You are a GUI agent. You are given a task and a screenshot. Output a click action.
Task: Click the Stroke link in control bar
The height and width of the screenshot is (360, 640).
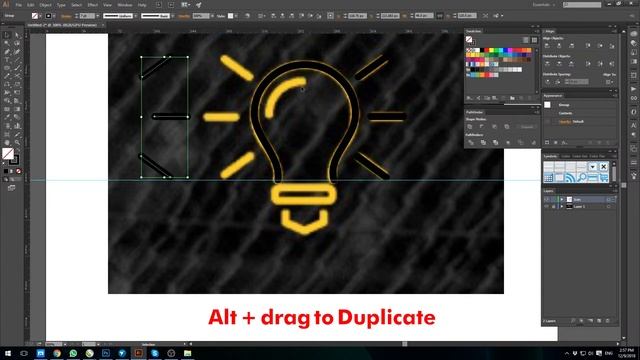(x=66, y=16)
